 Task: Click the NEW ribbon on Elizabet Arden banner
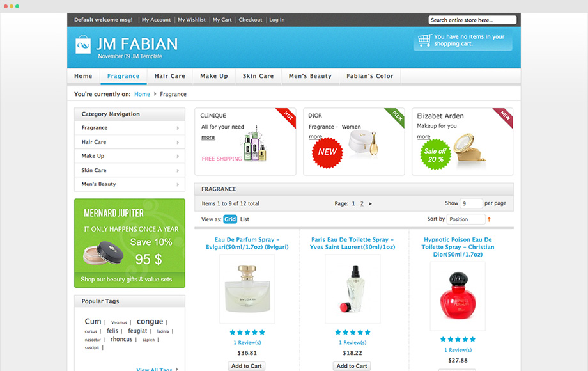[x=504, y=116]
